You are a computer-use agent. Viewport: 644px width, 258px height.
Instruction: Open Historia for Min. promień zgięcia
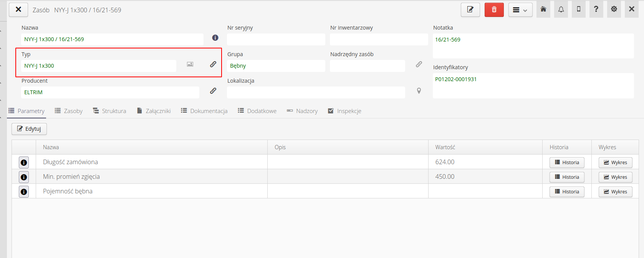tap(567, 177)
